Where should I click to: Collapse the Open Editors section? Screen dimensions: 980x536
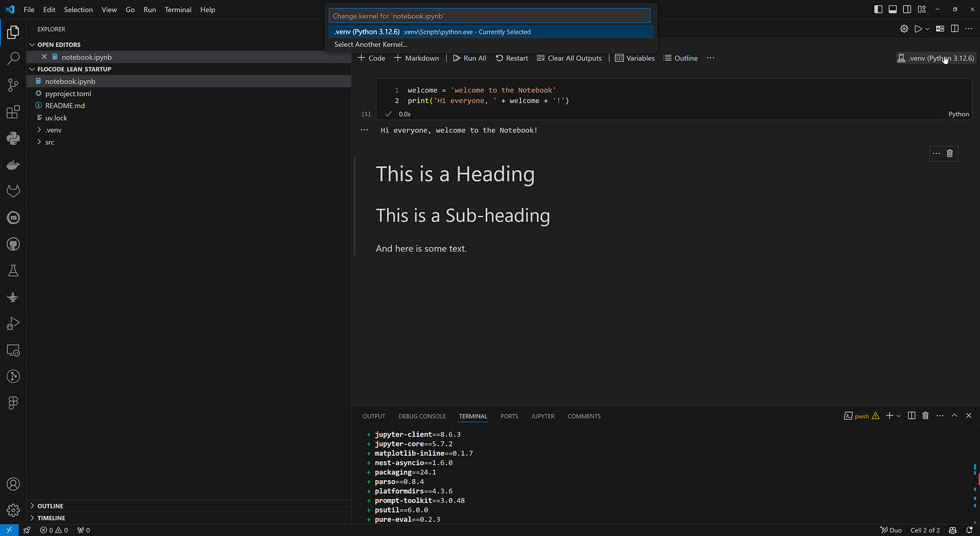click(x=32, y=44)
